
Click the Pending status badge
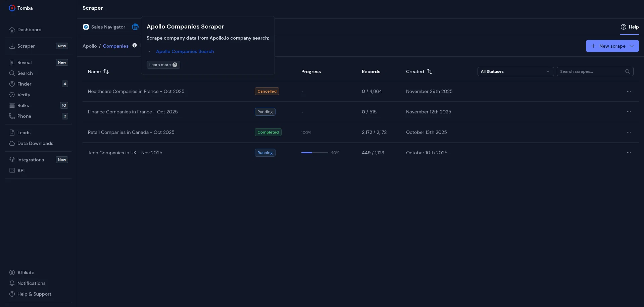coord(265,112)
